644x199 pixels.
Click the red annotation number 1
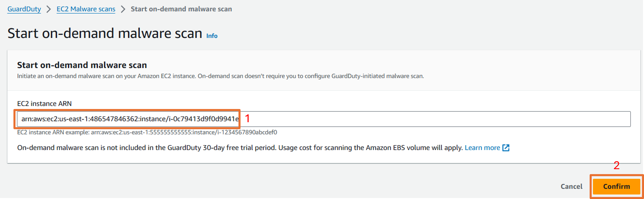click(x=247, y=118)
